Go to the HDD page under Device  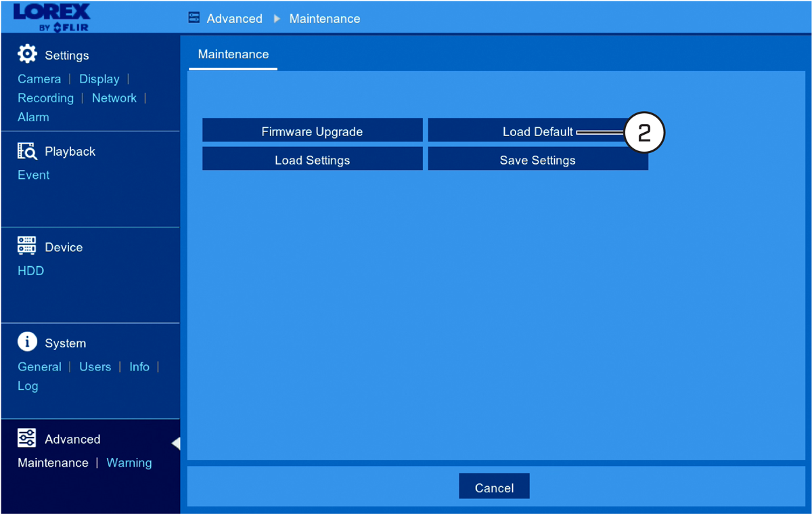tap(30, 270)
